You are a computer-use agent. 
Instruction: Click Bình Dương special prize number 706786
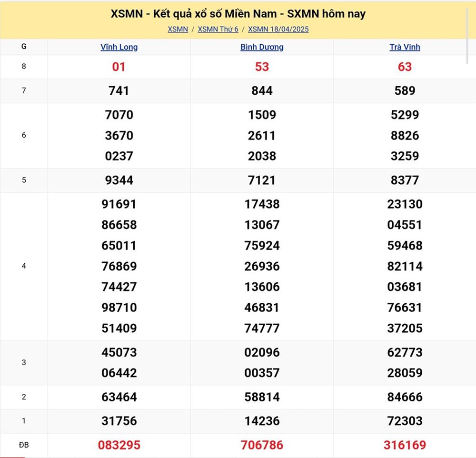click(262, 445)
